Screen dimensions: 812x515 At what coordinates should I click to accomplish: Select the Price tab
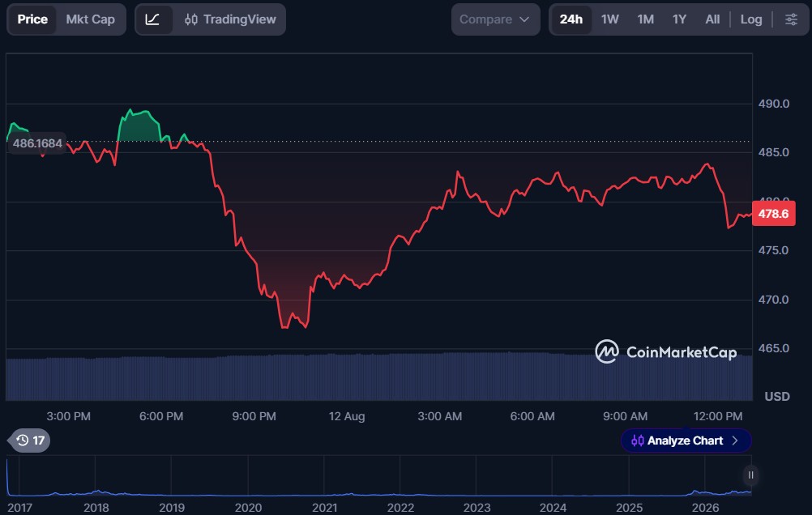tap(32, 19)
